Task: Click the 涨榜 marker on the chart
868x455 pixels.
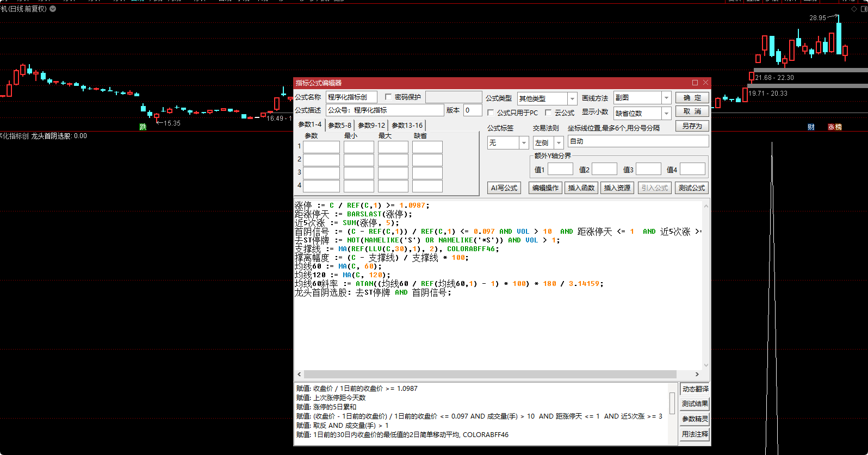Action: [835, 127]
